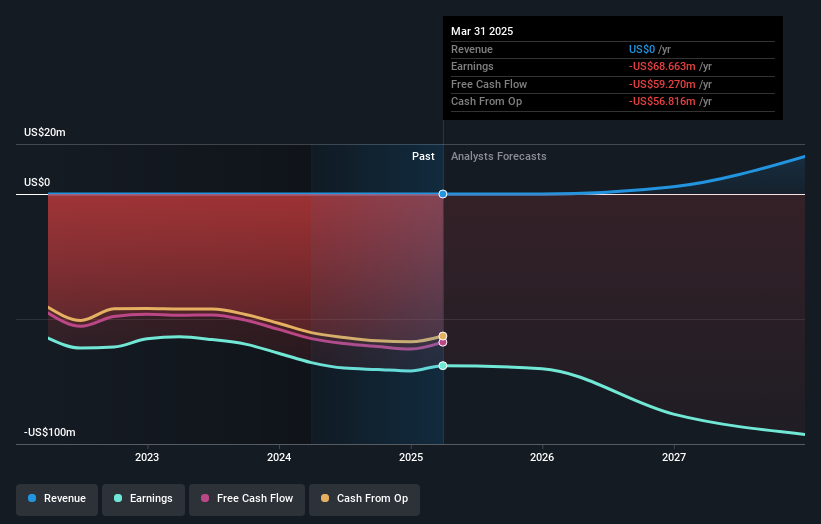Toggle the Cash From Op legend button
The height and width of the screenshot is (524, 821).
pyautogui.click(x=364, y=499)
